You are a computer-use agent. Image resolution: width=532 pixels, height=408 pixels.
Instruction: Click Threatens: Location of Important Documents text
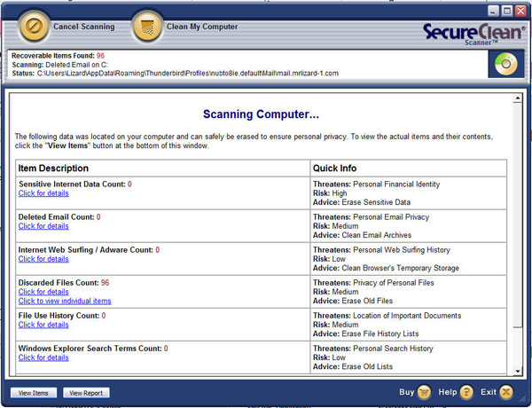point(387,316)
